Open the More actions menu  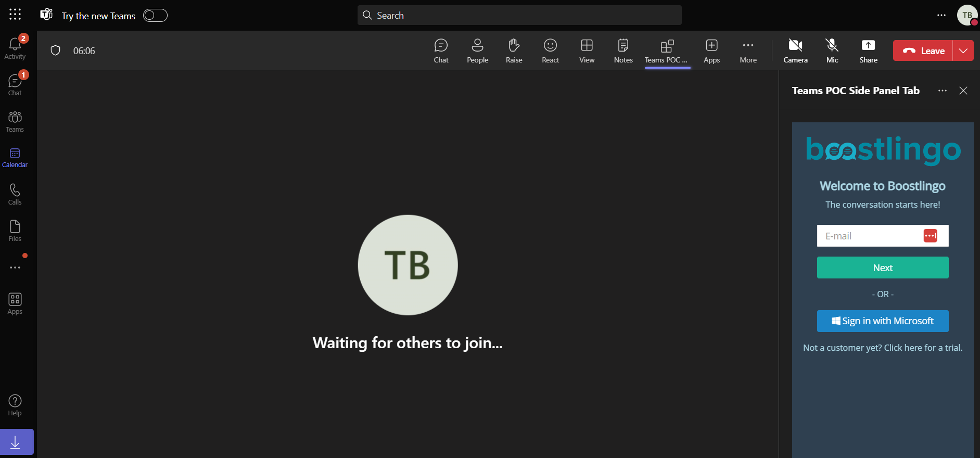(748, 51)
